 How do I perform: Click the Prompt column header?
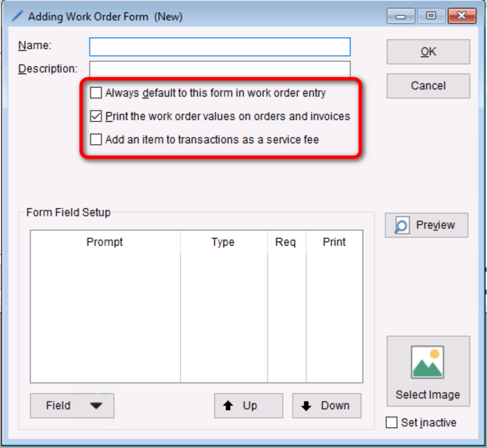tap(105, 242)
